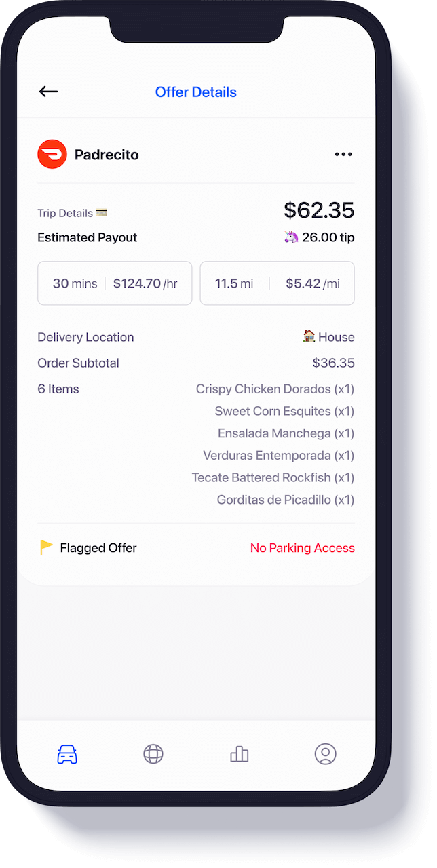Select Gorditas de Picadillo item
The height and width of the screenshot is (868, 437).
[284, 500]
